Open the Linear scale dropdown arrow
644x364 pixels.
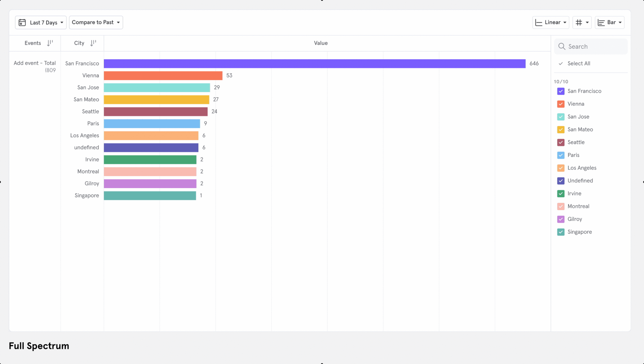point(565,23)
